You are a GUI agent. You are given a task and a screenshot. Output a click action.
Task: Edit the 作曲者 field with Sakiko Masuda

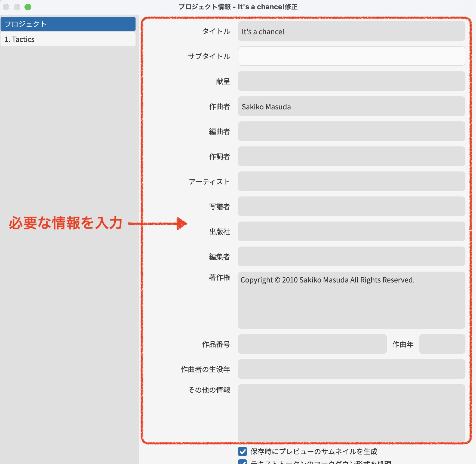351,106
